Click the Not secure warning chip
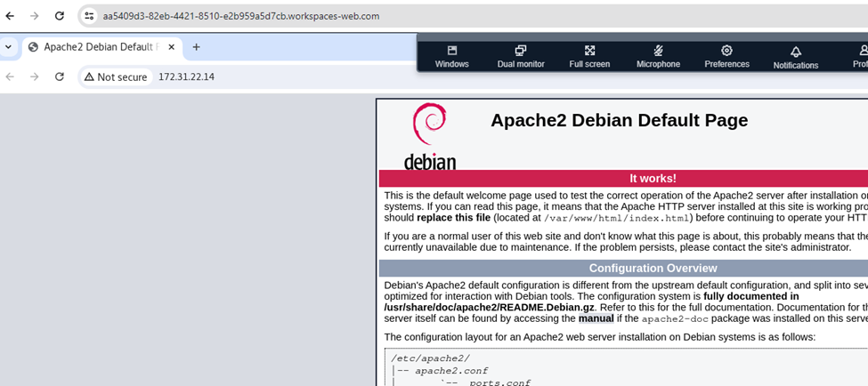Image resolution: width=868 pixels, height=386 pixels. click(116, 76)
